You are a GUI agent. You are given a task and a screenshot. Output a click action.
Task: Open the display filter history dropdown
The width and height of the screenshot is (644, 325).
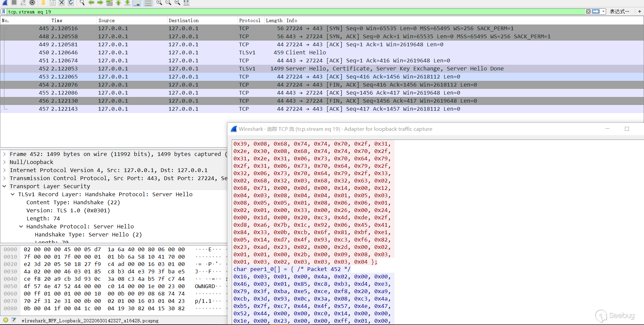[603, 12]
